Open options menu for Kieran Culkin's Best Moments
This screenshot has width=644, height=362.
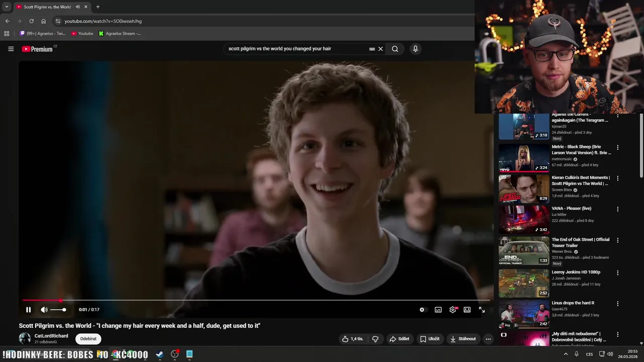pos(617,178)
